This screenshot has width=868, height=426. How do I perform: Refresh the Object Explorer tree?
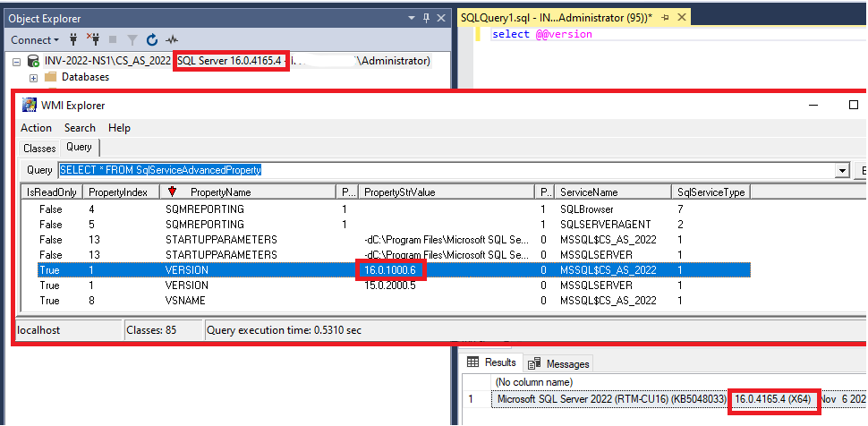[152, 40]
